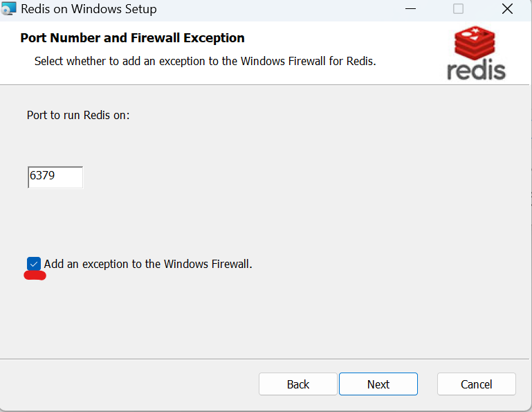Click the installer icon in title bar
Image resolution: width=532 pixels, height=412 pixels.
click(9, 9)
